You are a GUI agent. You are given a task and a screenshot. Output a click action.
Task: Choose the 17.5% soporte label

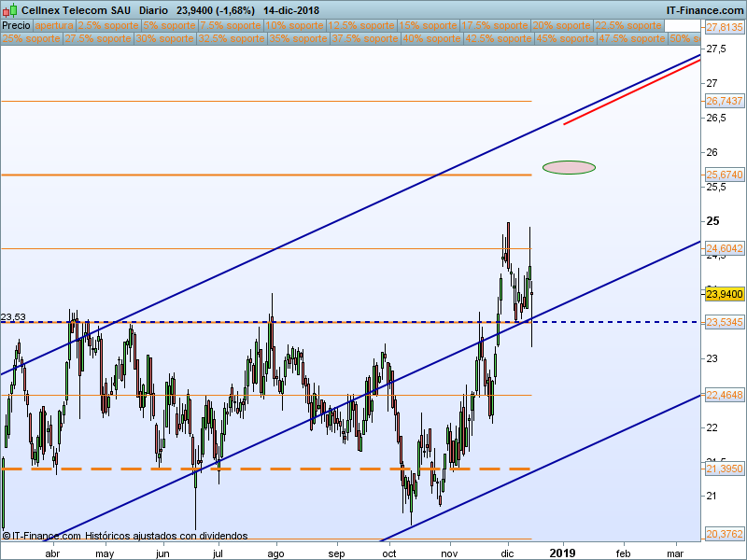[495, 25]
